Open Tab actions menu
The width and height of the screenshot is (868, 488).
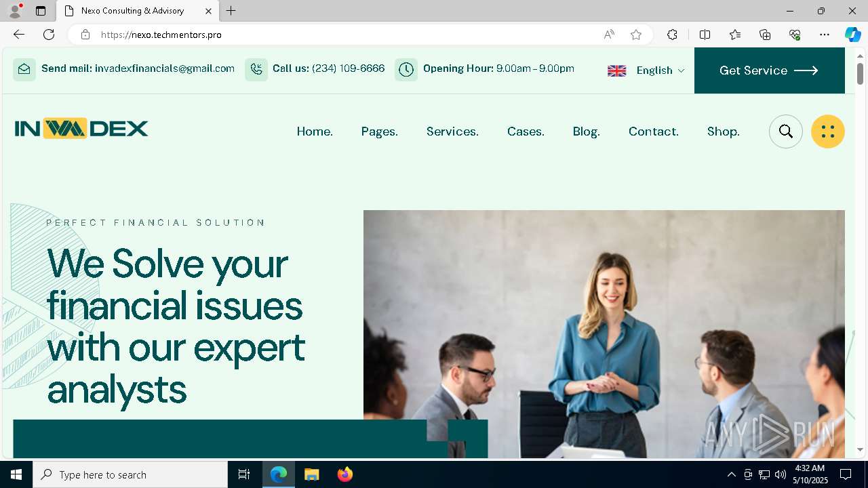tap(41, 11)
